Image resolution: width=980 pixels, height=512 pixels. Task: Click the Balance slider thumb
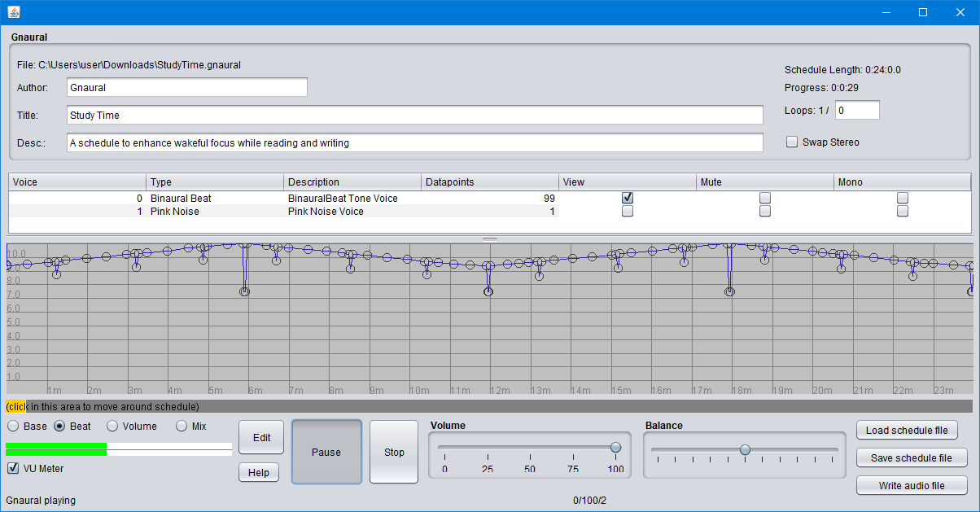[x=745, y=449]
